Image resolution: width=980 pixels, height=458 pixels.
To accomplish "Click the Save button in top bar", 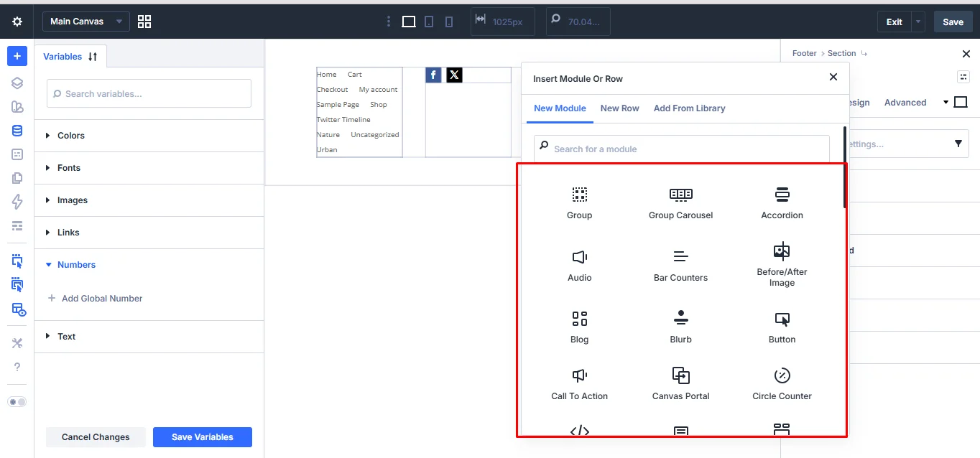I will pyautogui.click(x=953, y=22).
